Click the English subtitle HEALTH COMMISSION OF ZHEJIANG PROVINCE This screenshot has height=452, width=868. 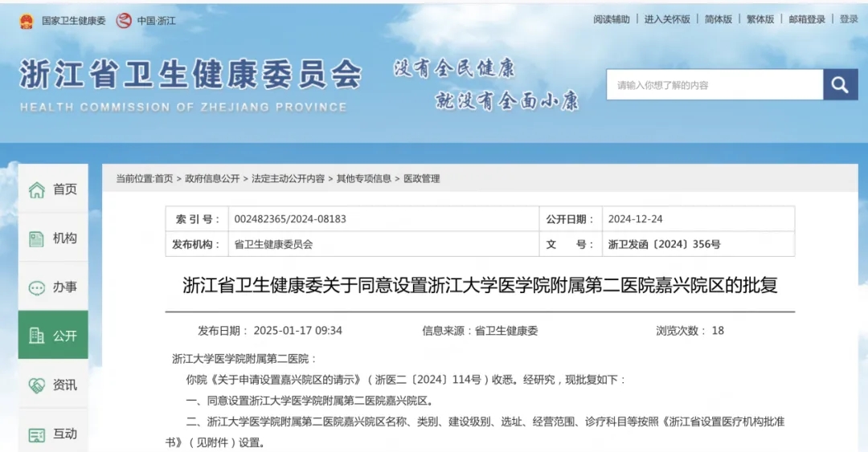(183, 108)
